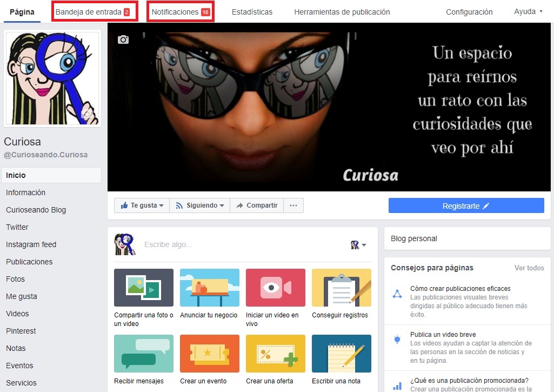Click ¿Qué es una publicación promocionada? link

tap(469, 380)
